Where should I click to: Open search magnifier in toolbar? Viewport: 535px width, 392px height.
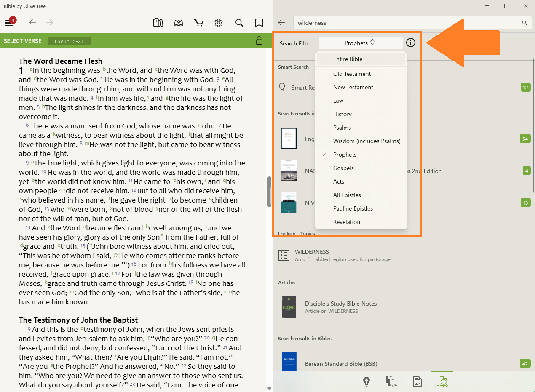239,23
